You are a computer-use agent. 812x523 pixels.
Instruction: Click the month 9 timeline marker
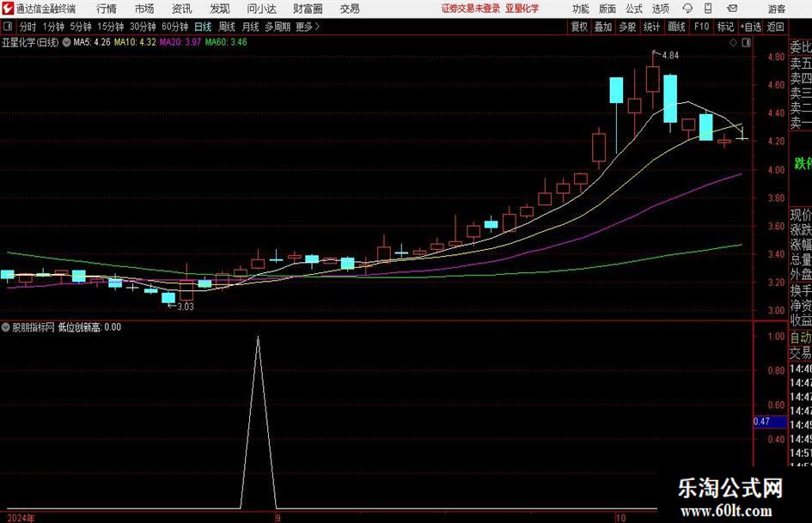[278, 518]
